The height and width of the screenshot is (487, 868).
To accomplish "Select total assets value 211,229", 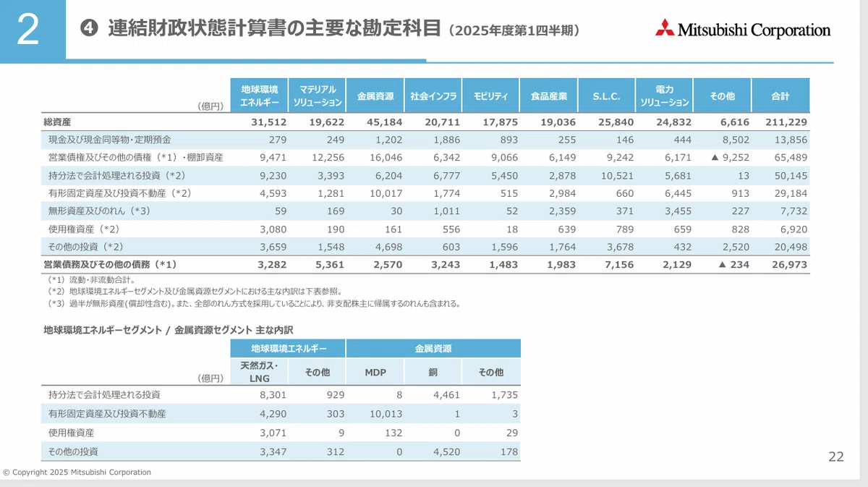I will [x=785, y=122].
